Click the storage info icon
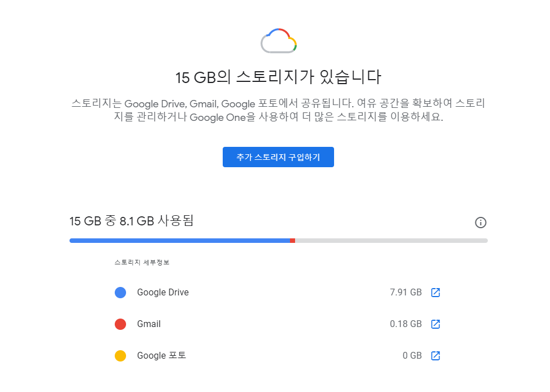Image resolution: width=550 pixels, height=392 pixels. click(x=480, y=223)
